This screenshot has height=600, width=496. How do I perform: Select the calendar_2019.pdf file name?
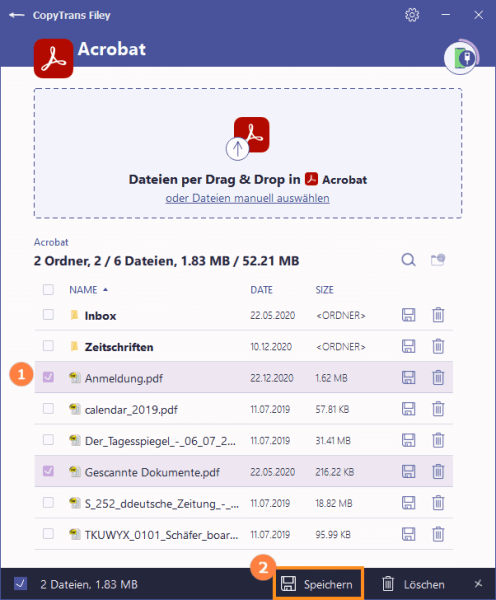pyautogui.click(x=131, y=410)
